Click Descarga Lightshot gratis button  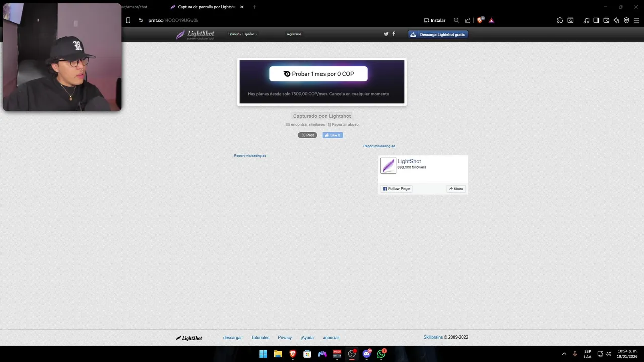tap(438, 34)
